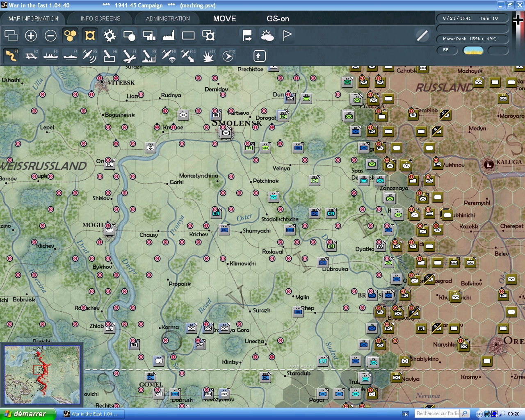Click the factory icon in the toolbar
The height and width of the screenshot is (420, 525).
[x=169, y=36]
